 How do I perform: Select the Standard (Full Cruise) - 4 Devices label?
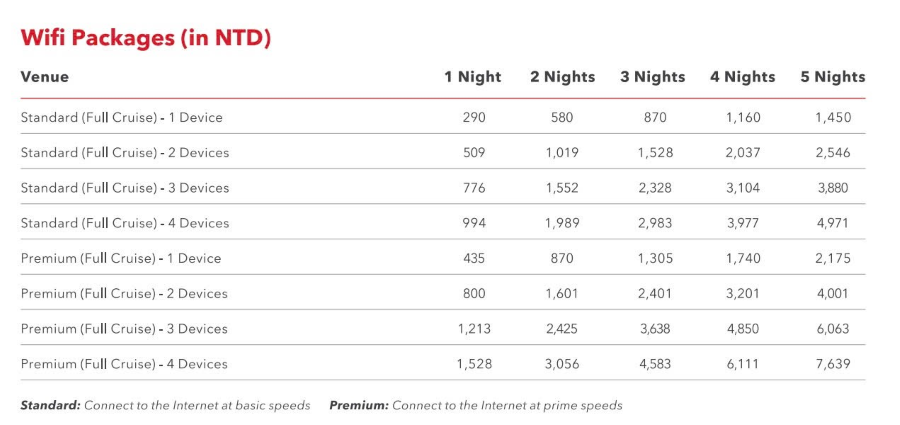coord(125,223)
